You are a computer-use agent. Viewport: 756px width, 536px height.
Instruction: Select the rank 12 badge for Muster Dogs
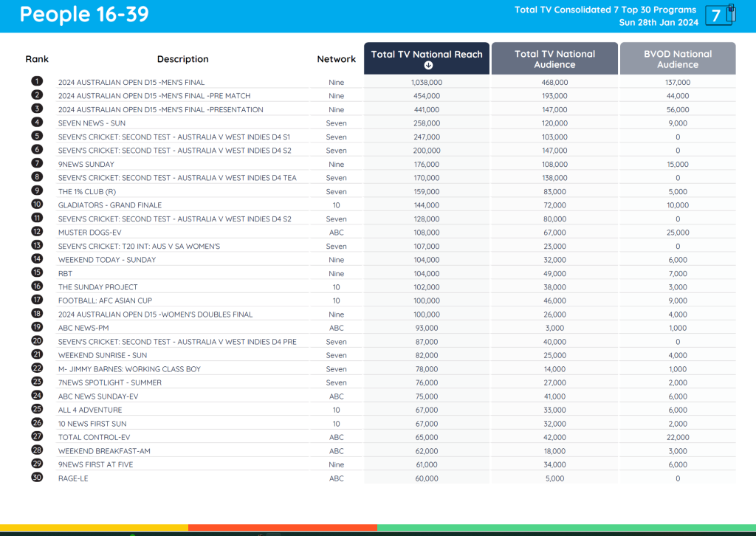(37, 232)
